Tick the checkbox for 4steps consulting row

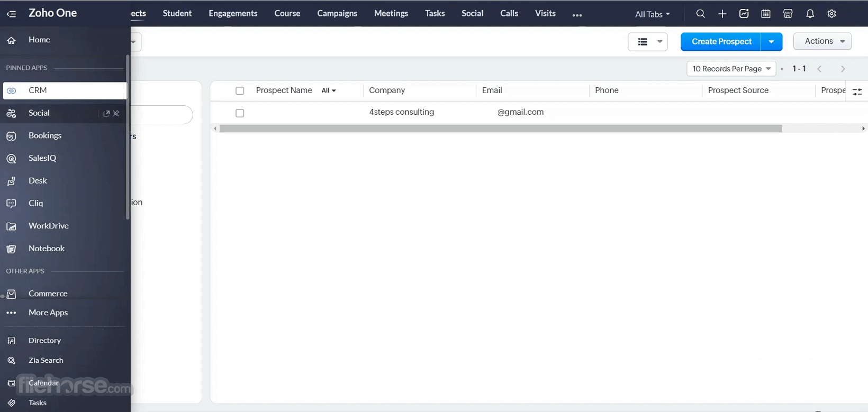pos(240,113)
